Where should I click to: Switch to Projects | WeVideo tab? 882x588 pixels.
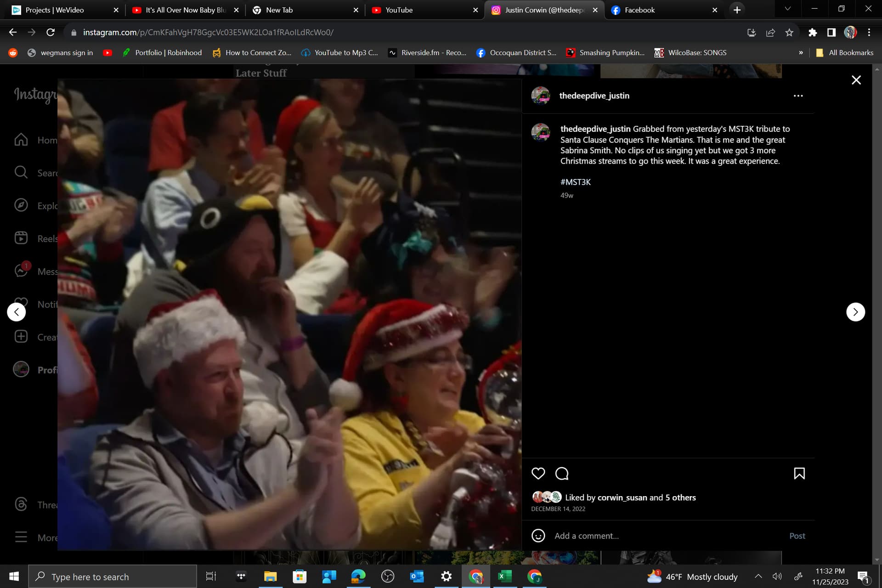pyautogui.click(x=55, y=10)
